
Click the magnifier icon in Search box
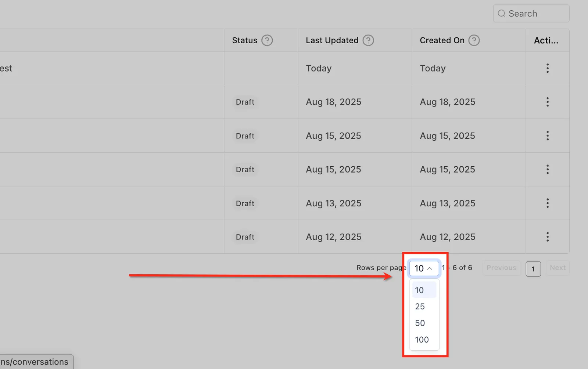(502, 14)
